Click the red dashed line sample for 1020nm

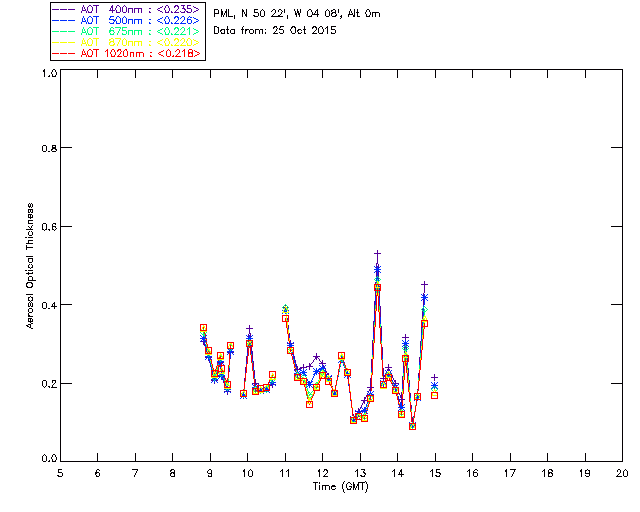click(x=64, y=53)
